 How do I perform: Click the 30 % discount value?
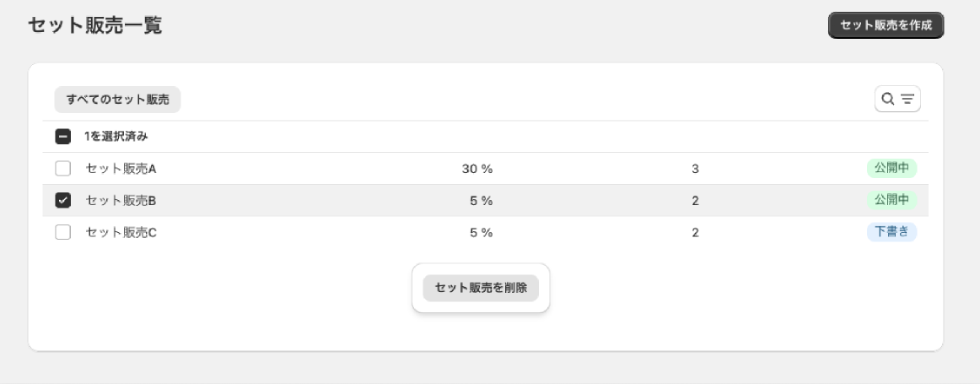477,169
